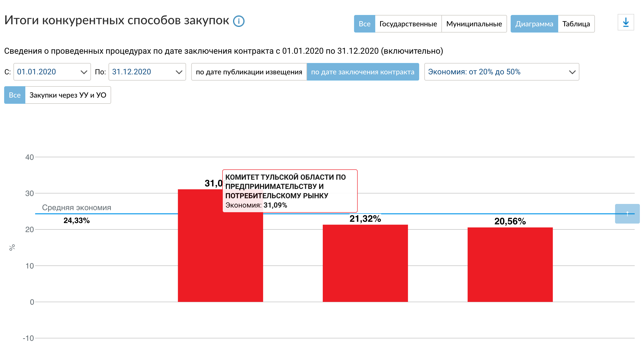Choose по дате заключения контракта option
Screen dimensions: 644x348
pyautogui.click(x=363, y=72)
